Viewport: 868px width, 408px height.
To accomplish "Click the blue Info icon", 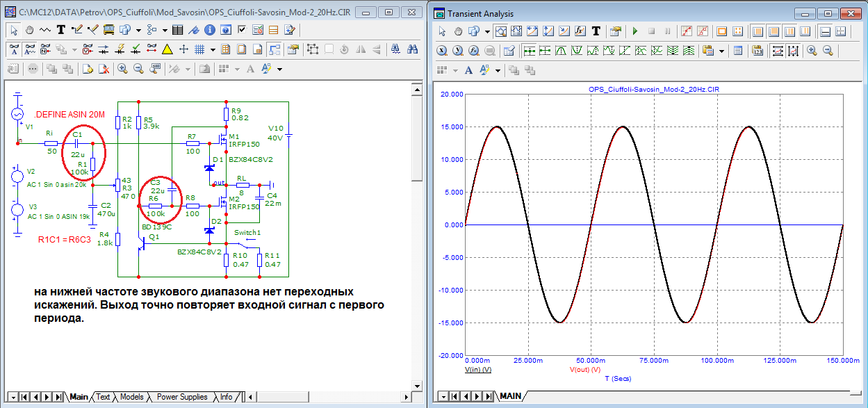I will (211, 30).
